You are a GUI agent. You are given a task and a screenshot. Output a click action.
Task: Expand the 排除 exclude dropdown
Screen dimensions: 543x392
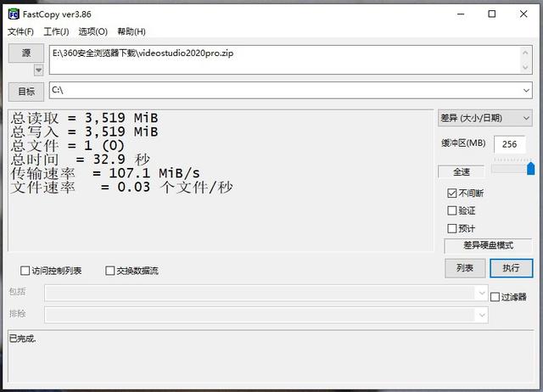pyautogui.click(x=482, y=315)
